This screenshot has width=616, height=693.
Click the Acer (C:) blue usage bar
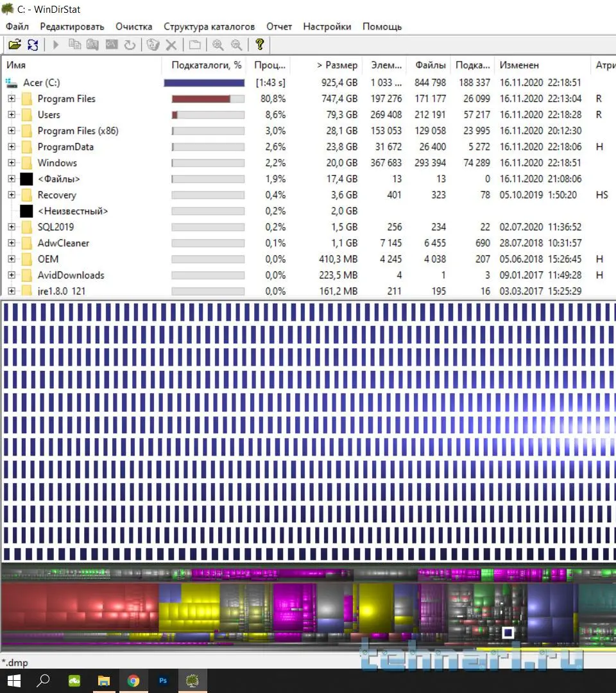(x=204, y=83)
